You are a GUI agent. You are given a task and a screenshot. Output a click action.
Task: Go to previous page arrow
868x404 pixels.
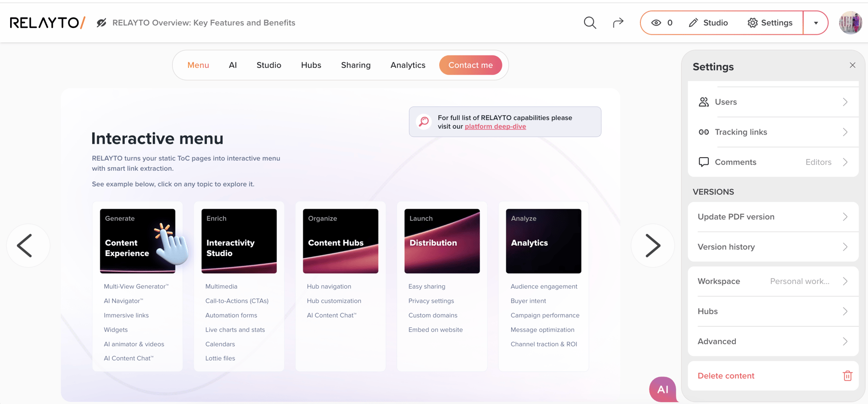28,245
